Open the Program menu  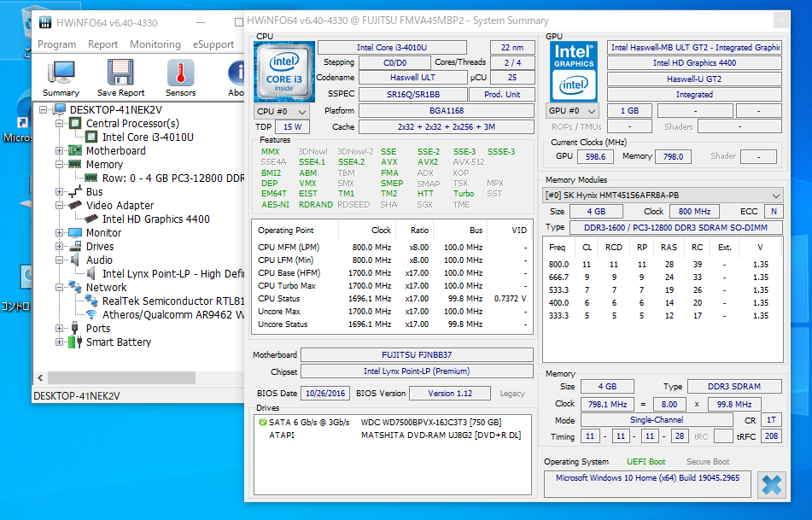coord(57,44)
